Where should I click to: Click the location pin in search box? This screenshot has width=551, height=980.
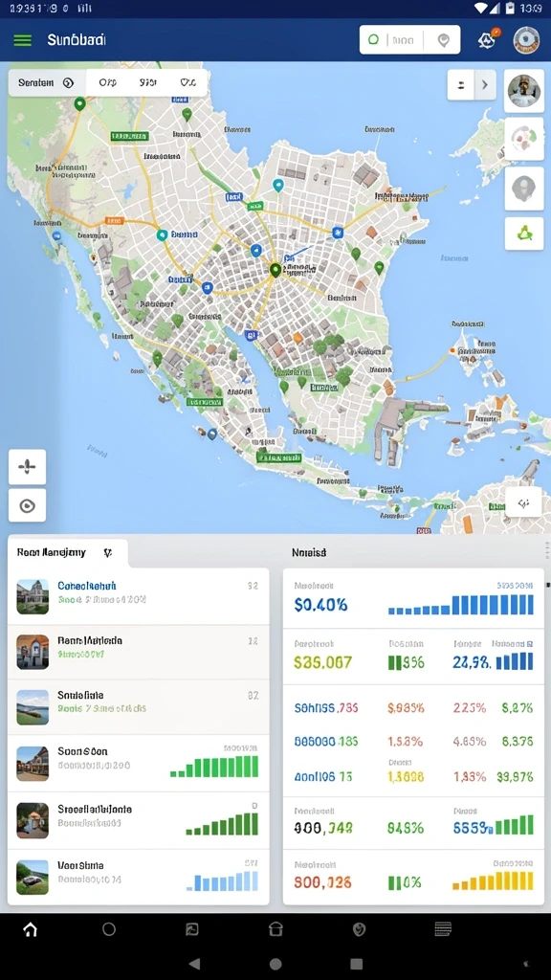pos(444,40)
